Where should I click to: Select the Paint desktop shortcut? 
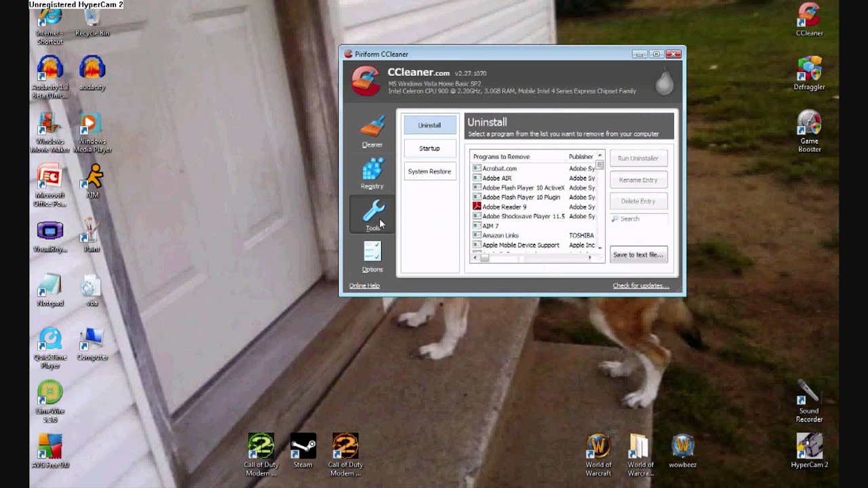[x=92, y=235]
